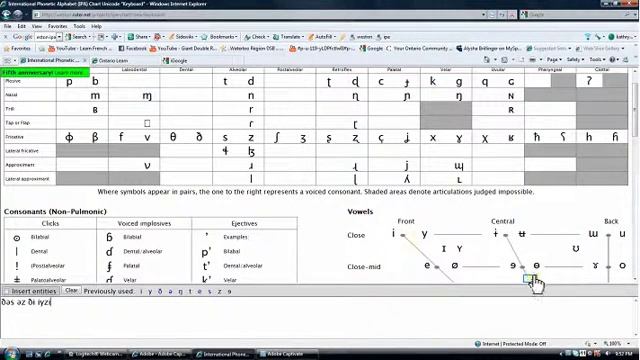Close the International Phonetic tab

tap(85, 60)
